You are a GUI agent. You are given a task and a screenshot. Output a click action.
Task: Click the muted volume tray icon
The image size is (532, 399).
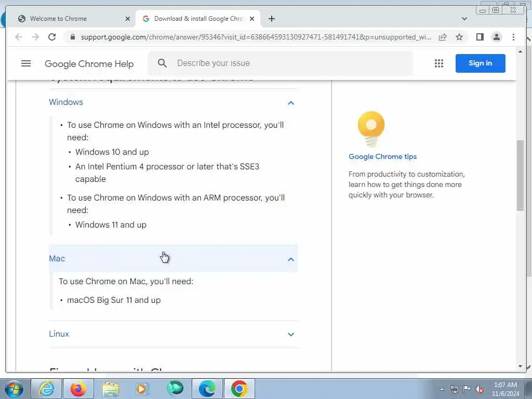pos(480,389)
